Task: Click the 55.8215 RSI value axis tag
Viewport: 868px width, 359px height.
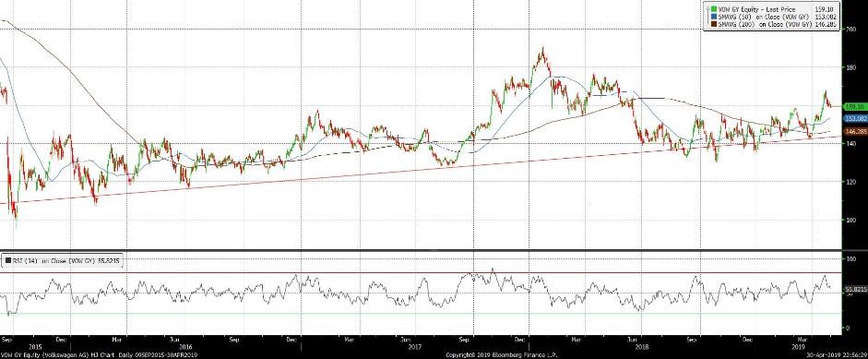Action: click(855, 289)
